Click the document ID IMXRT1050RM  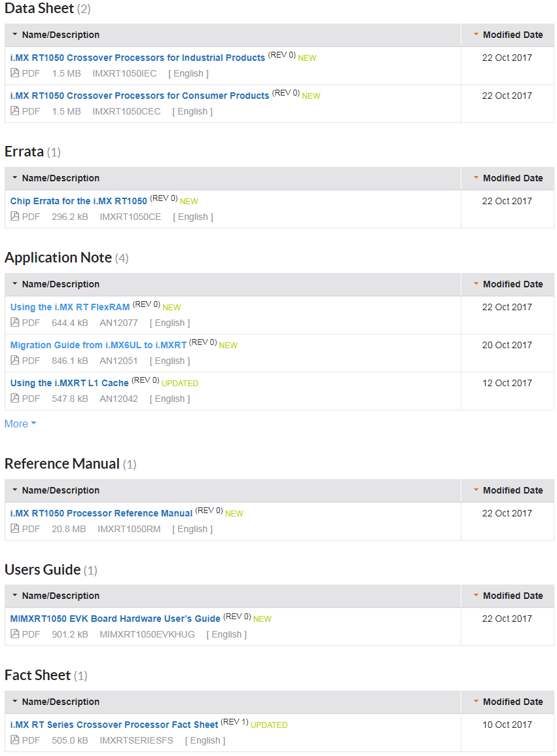point(129,529)
